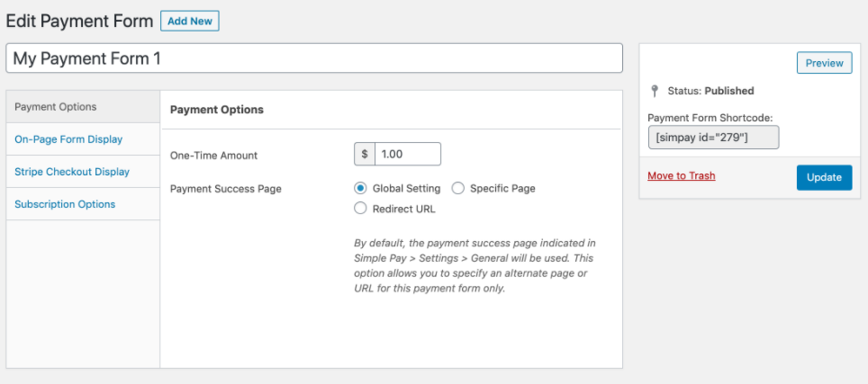Click the Add New button

[190, 21]
